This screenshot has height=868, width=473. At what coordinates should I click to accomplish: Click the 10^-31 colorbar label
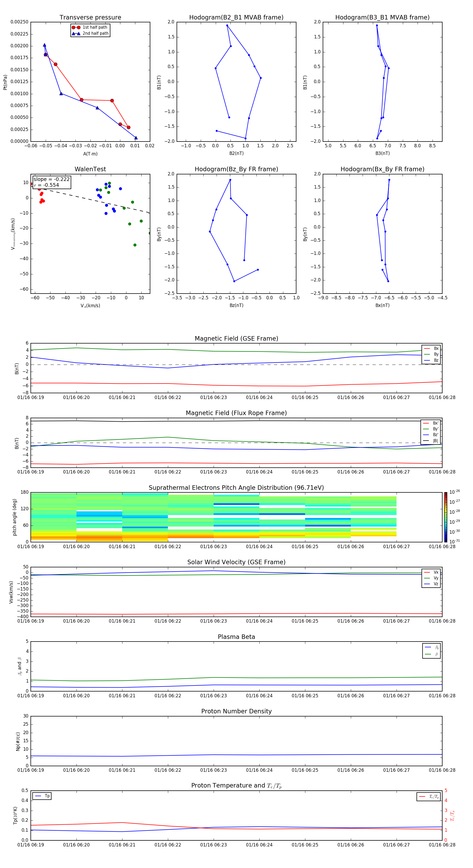tap(455, 542)
